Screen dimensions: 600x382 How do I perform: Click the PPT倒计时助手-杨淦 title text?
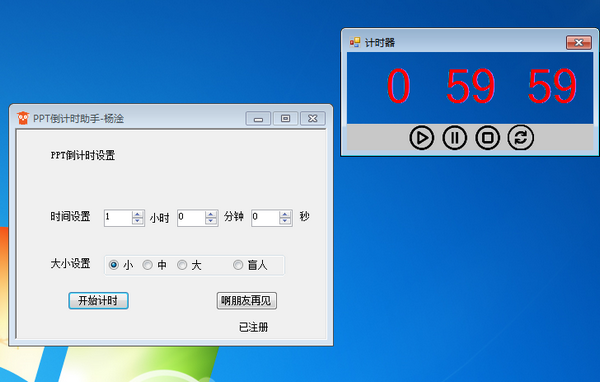[x=78, y=119]
